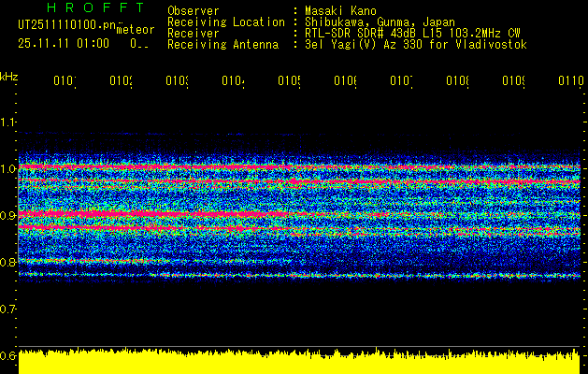Click the pink signal trace at 1.0 kHz
Image resolution: width=588 pixels, height=374 pixels.
[x=299, y=166]
